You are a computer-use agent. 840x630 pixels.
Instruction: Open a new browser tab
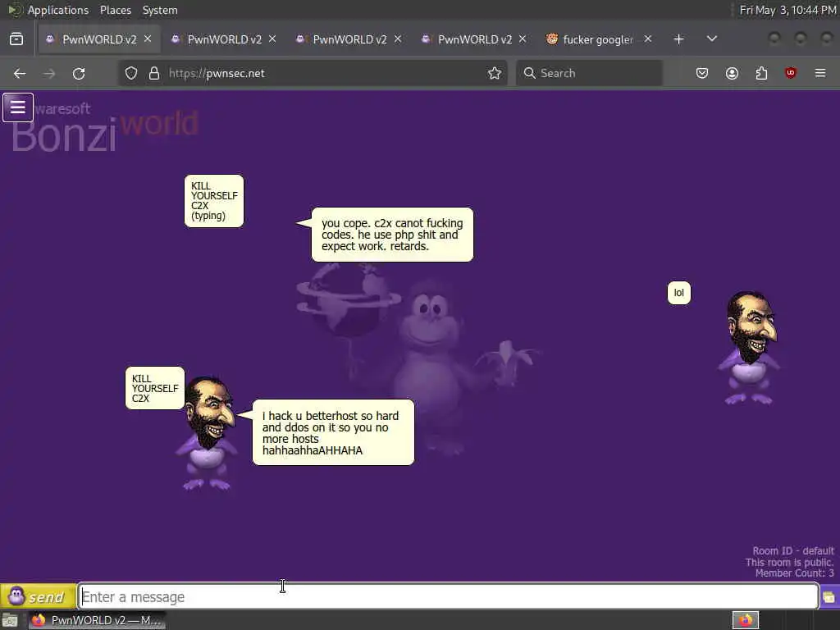coord(678,39)
